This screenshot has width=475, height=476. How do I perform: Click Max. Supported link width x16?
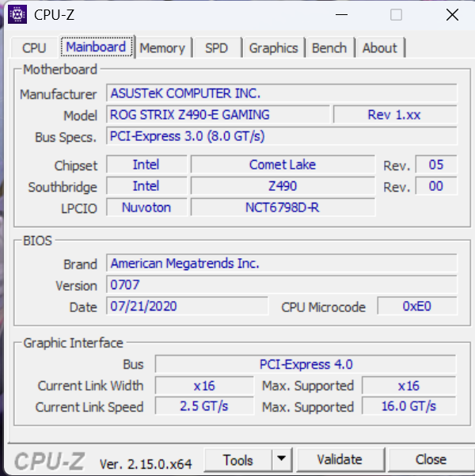(408, 386)
